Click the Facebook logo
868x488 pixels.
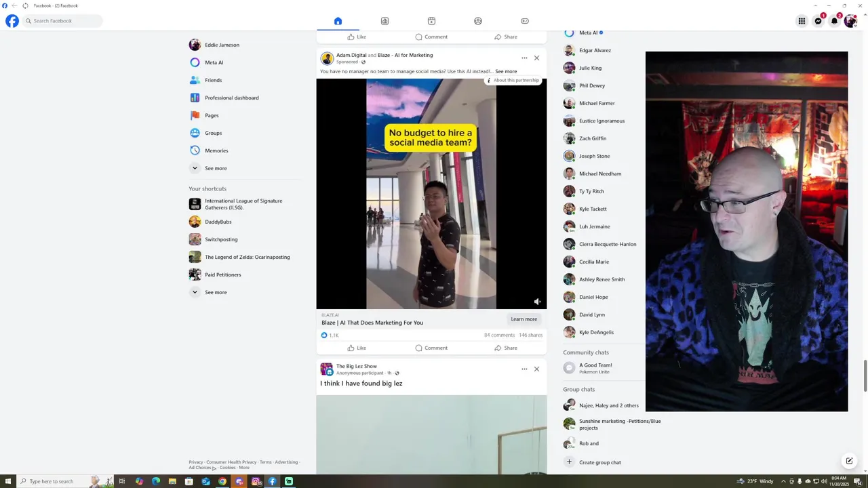point(12,21)
